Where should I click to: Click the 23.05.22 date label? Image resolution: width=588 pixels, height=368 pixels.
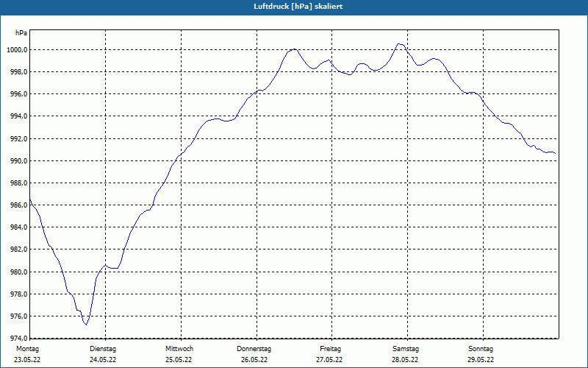pyautogui.click(x=27, y=360)
